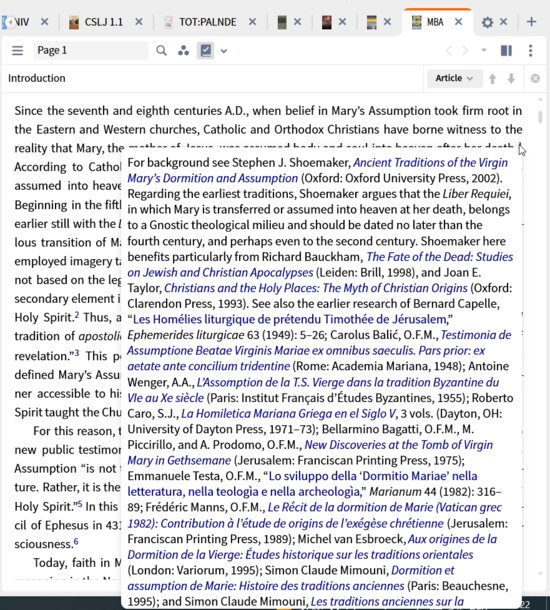Viewport: 550px width, 610px height.
Task: Open New Discoveries at the Tomb link
Action: (x=398, y=445)
